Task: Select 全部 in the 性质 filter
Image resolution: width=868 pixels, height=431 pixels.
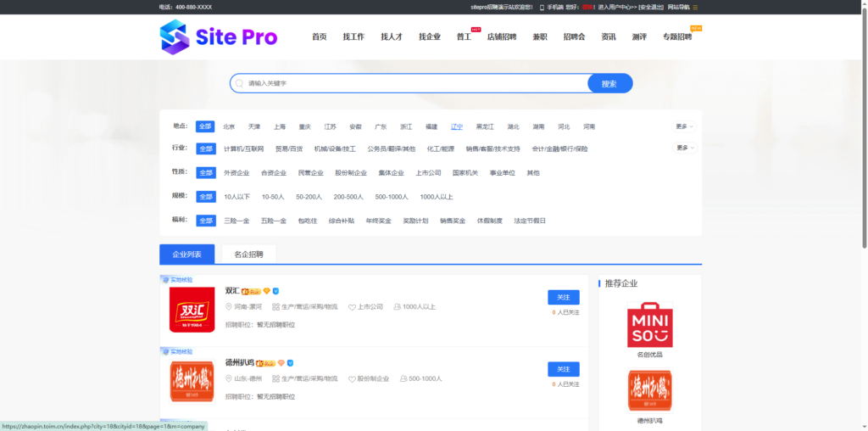Action: click(x=205, y=173)
